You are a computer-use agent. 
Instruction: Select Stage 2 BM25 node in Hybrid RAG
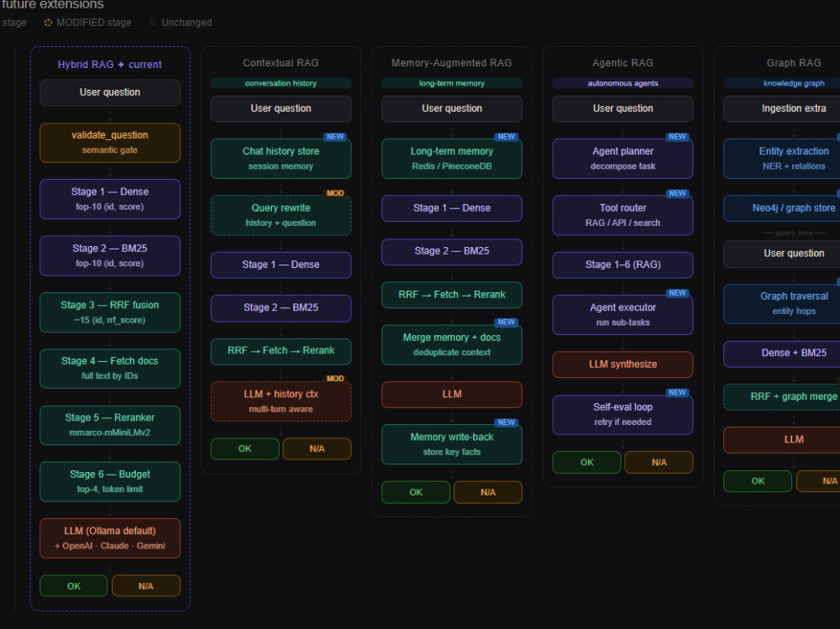pyautogui.click(x=110, y=255)
